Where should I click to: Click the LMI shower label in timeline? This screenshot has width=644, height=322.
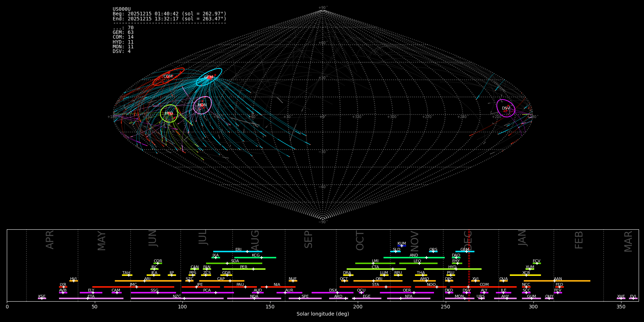375,261
